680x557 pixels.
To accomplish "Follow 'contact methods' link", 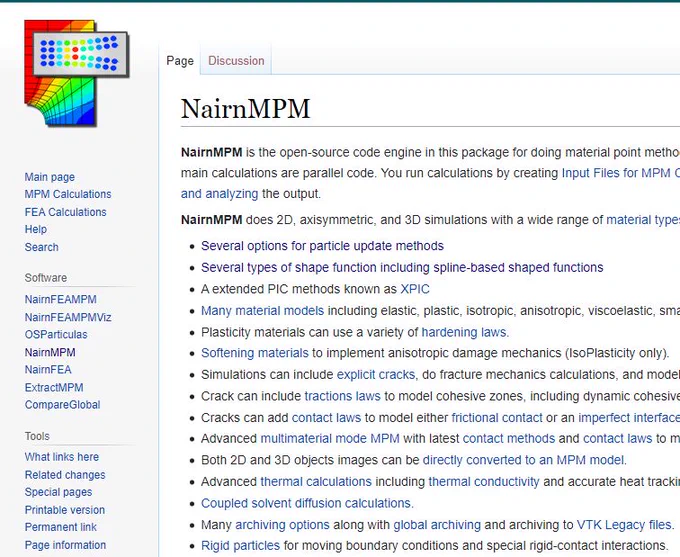I will tap(509, 438).
